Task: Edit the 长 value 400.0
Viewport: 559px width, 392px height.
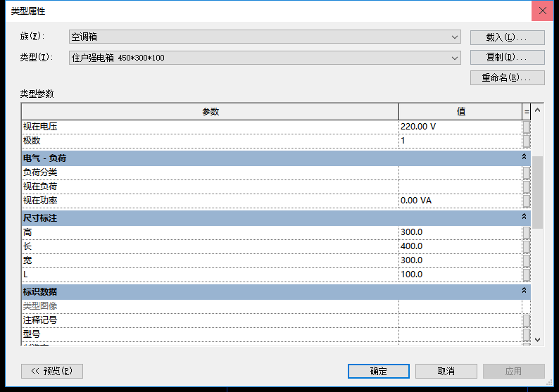Action: (x=460, y=246)
